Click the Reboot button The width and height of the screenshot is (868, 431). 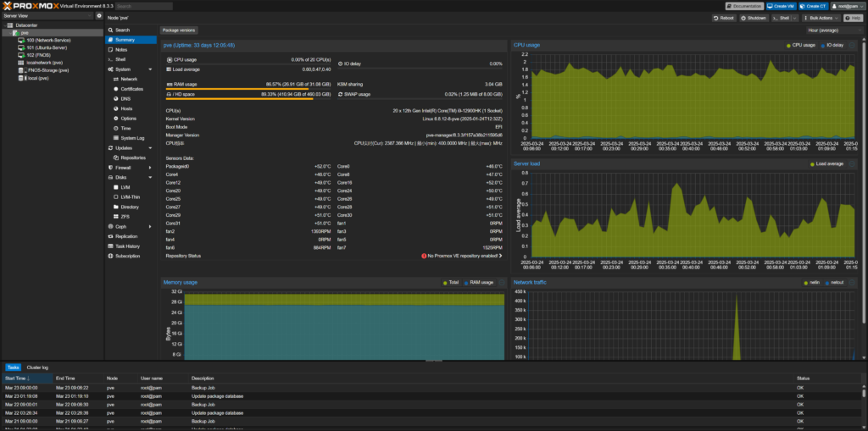pyautogui.click(x=724, y=19)
